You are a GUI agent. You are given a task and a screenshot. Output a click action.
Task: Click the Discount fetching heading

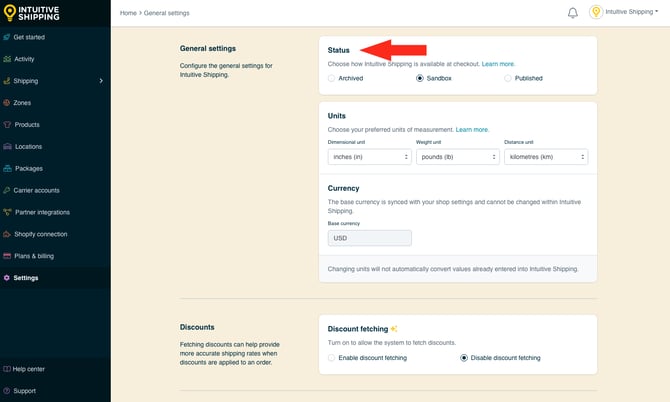[x=358, y=329]
